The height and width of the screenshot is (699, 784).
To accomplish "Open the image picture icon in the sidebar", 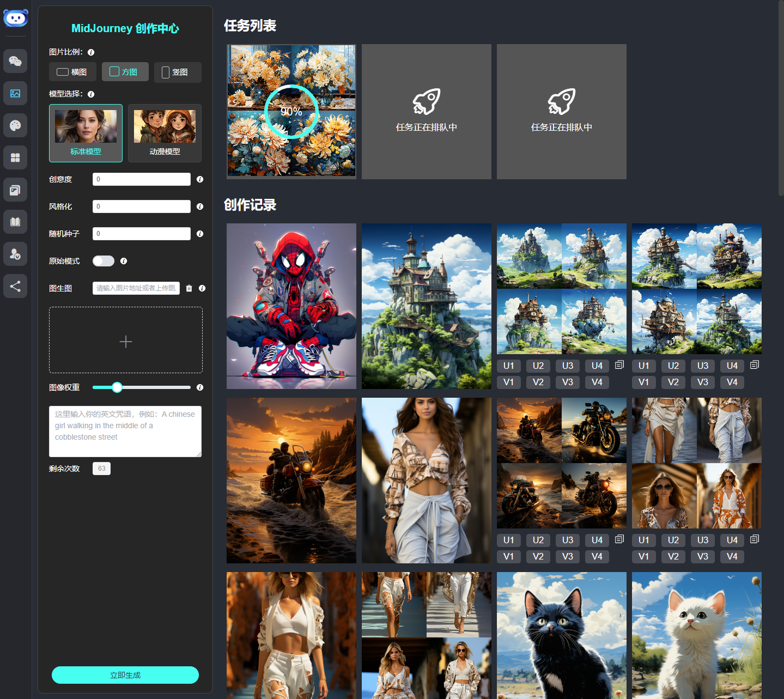I will pos(15,93).
